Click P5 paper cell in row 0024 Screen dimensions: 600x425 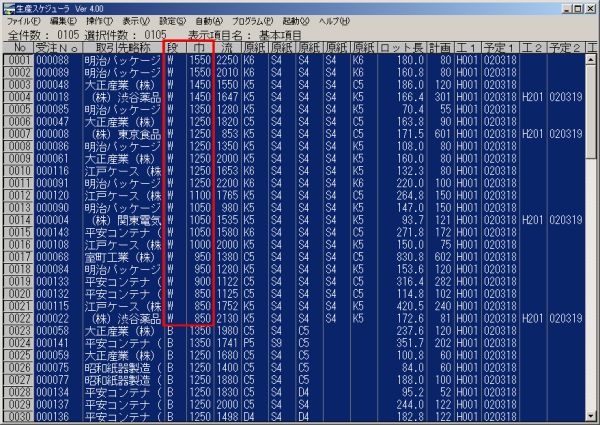coord(249,343)
